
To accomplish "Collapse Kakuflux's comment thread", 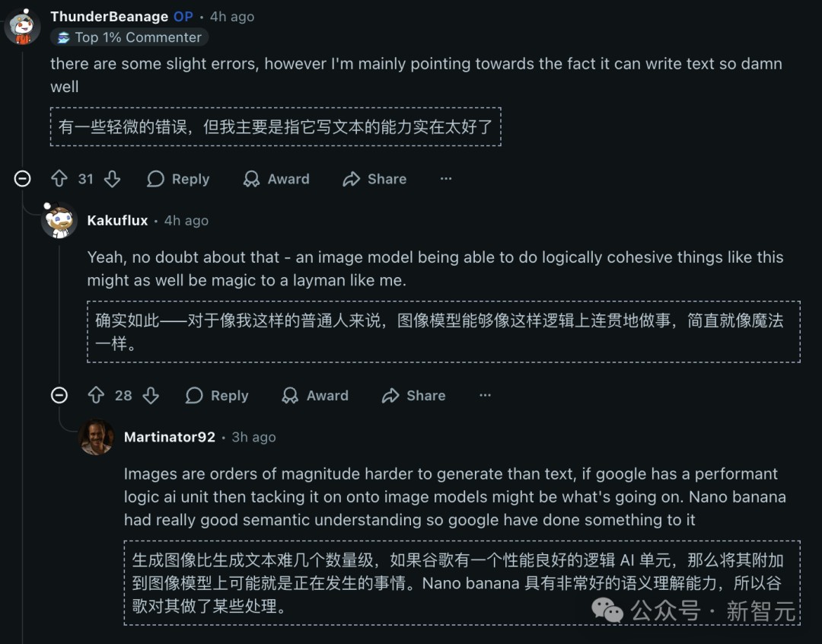I will tap(60, 395).
